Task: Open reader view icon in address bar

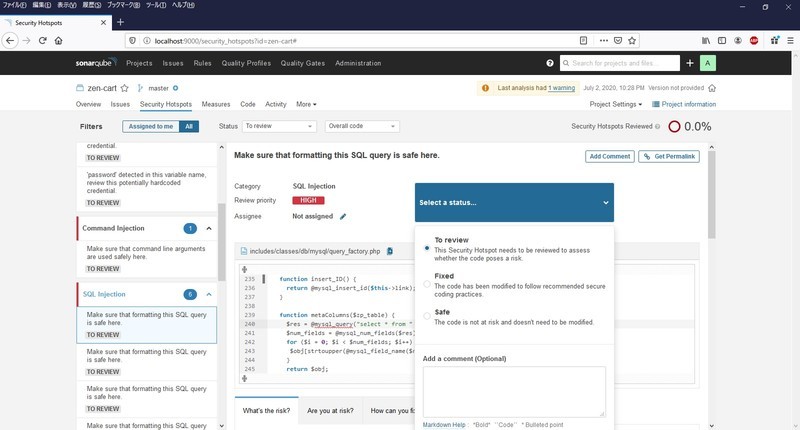Action: coord(584,41)
